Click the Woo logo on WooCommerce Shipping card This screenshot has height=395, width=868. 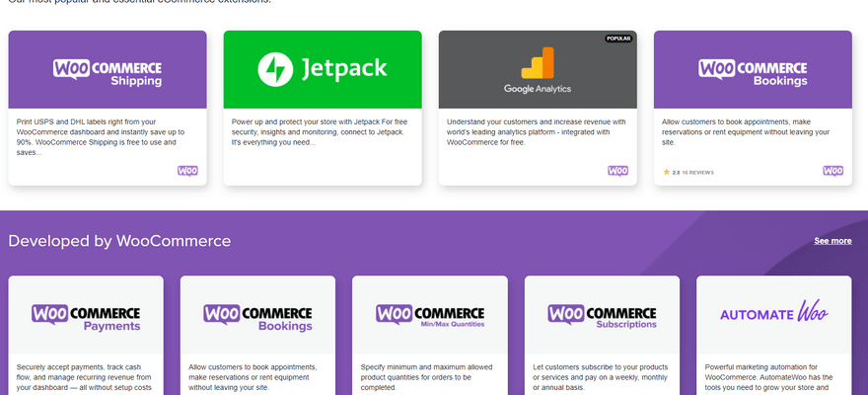coord(187,171)
